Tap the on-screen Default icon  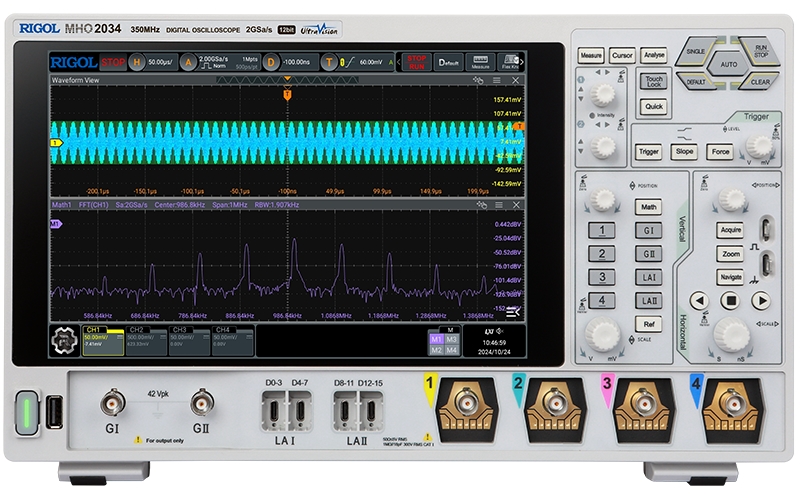447,62
